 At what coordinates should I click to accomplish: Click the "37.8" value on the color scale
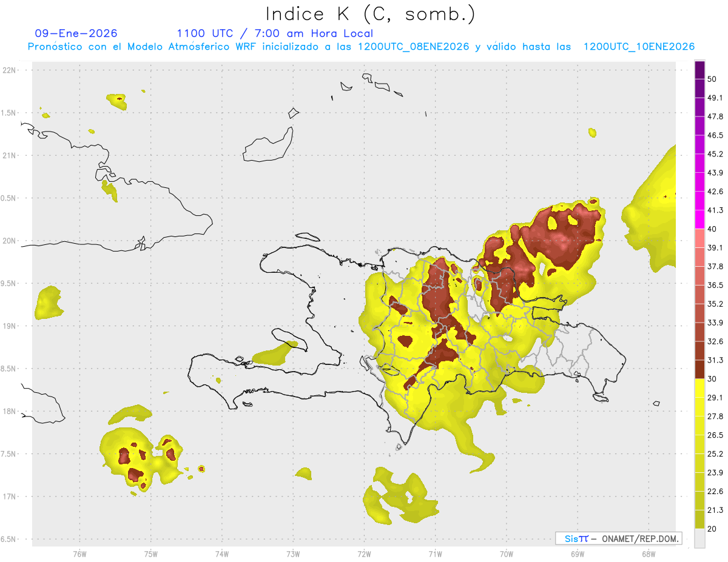pyautogui.click(x=715, y=266)
